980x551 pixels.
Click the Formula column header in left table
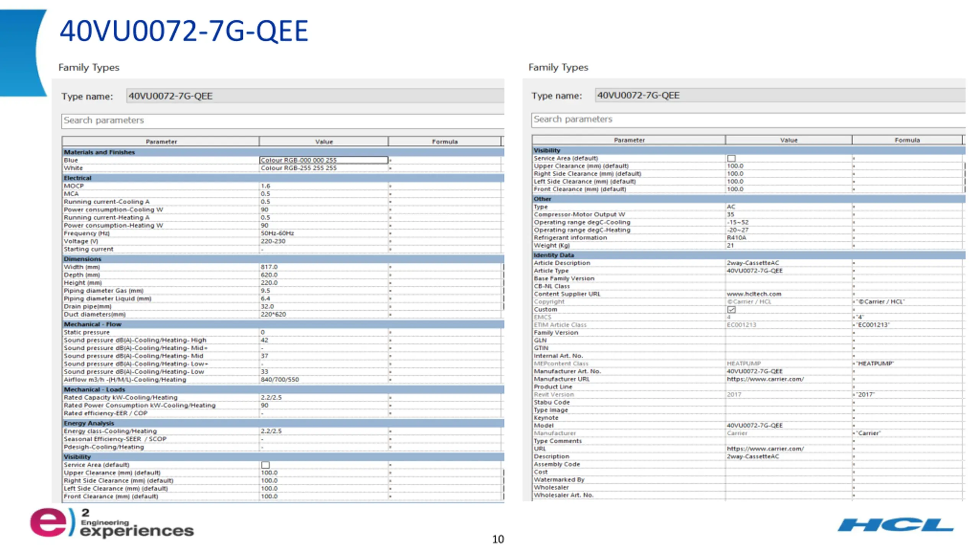click(x=444, y=142)
